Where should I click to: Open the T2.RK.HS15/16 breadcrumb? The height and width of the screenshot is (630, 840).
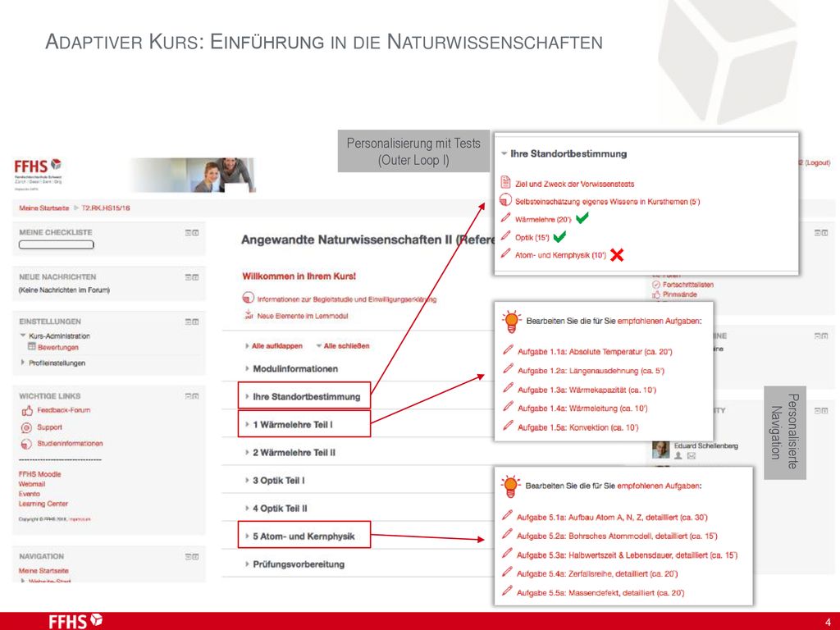click(106, 208)
